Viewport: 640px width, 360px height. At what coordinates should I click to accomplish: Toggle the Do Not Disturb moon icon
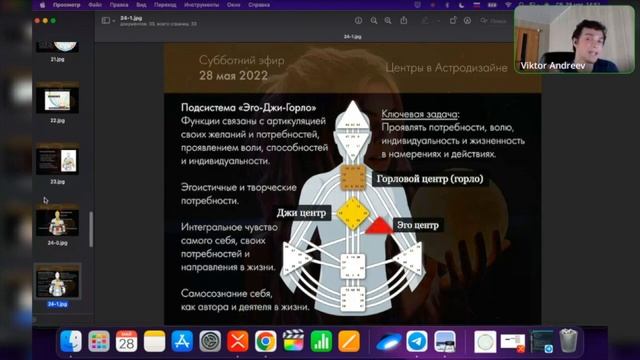(x=461, y=5)
